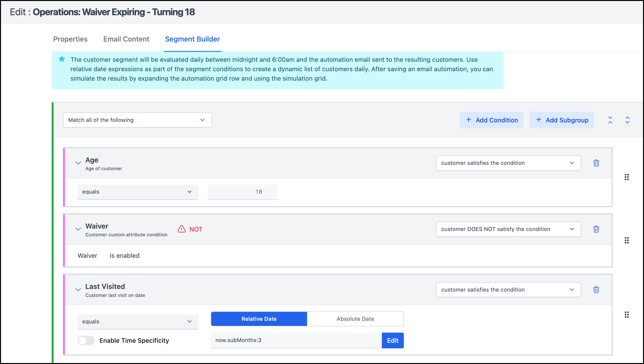Delete the Last Visited condition with trash icon
The width and height of the screenshot is (644, 364).
[596, 289]
